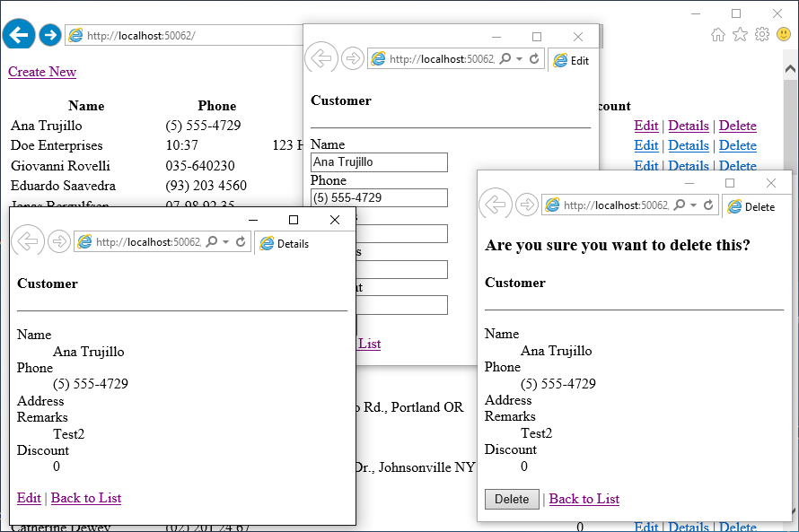Select the Delete tab in the Delete window
This screenshot has height=532, width=799.
tap(751, 206)
